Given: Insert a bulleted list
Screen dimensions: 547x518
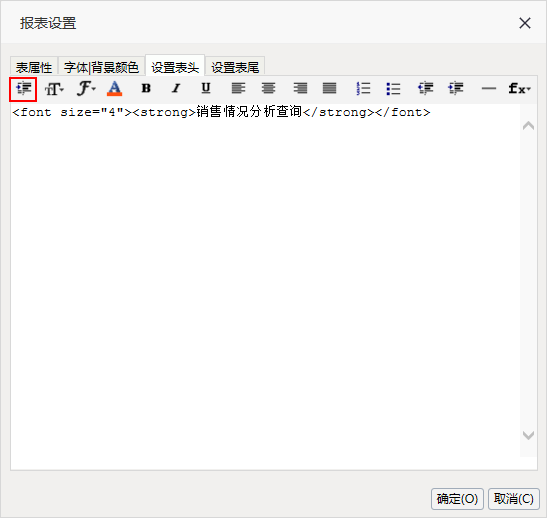Looking at the screenshot, I should [x=393, y=89].
